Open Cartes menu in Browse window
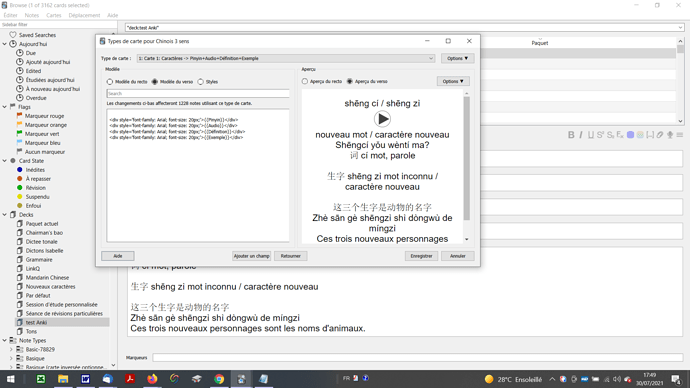The image size is (690, 388). pos(54,15)
